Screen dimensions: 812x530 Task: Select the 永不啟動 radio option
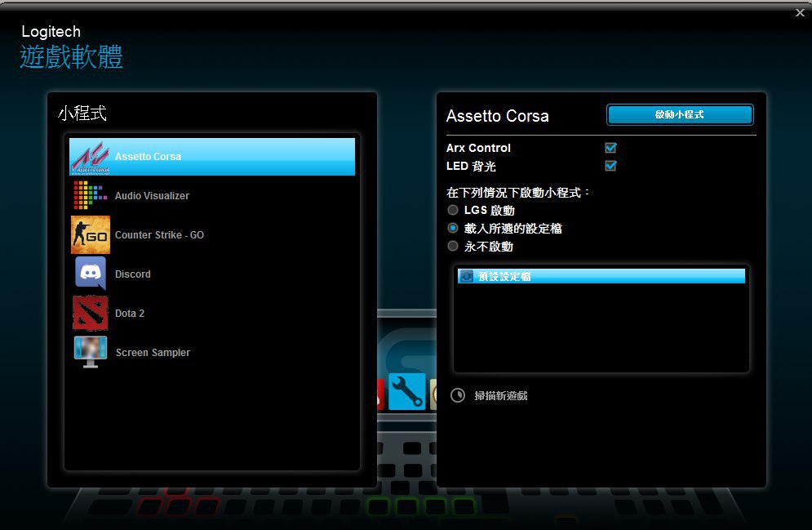pyautogui.click(x=453, y=246)
